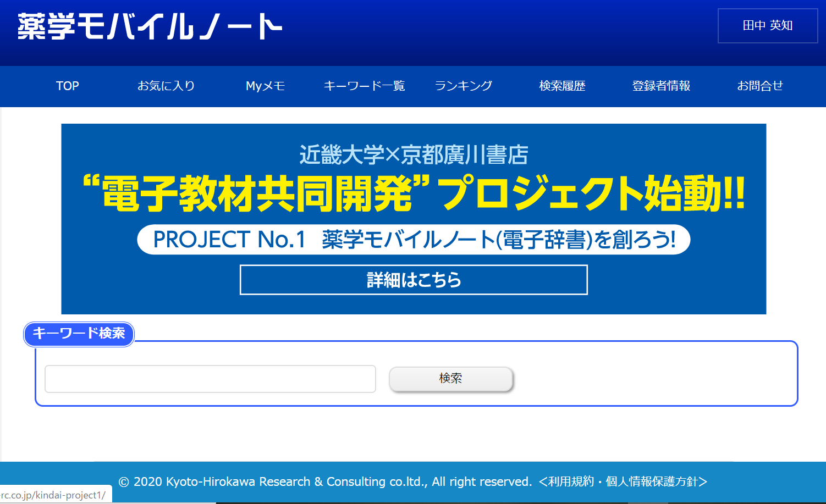Click the 薬学モバイルノート site logo
Screen dimensions: 826x504
[x=150, y=27]
